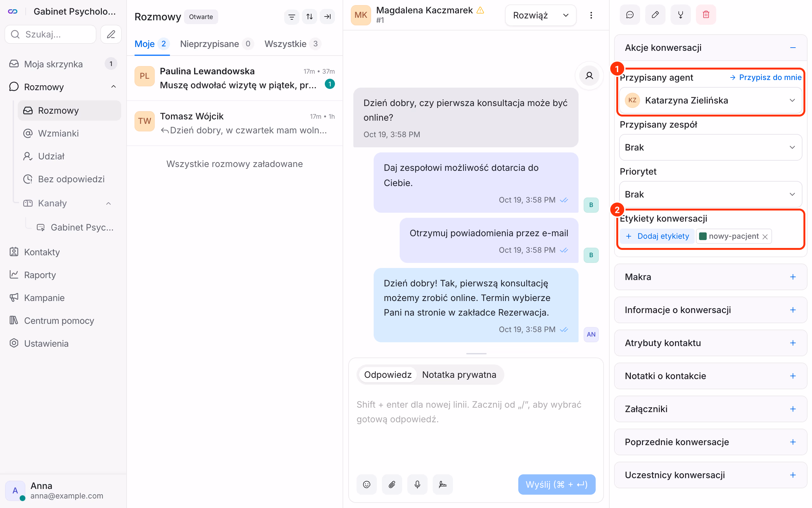Viewport: 812px width, 508px height.
Task: Open Paulina Lewandowska conversation
Action: tap(234, 78)
